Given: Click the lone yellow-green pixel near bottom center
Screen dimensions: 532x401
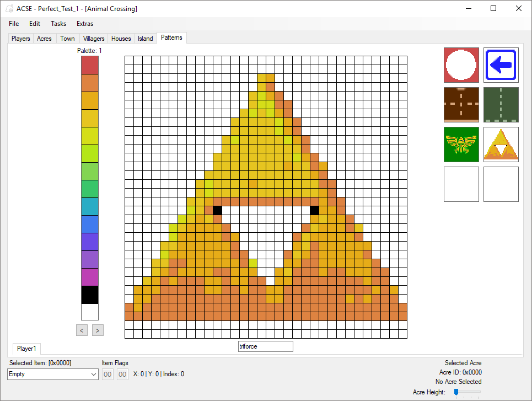Looking at the screenshot, I should click(x=252, y=264).
